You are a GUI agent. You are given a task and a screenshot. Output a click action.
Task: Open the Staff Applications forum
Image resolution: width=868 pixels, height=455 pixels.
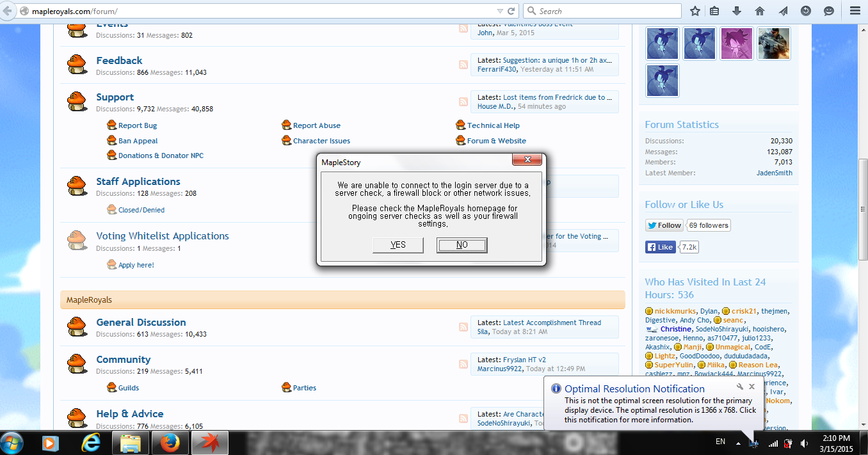(138, 182)
